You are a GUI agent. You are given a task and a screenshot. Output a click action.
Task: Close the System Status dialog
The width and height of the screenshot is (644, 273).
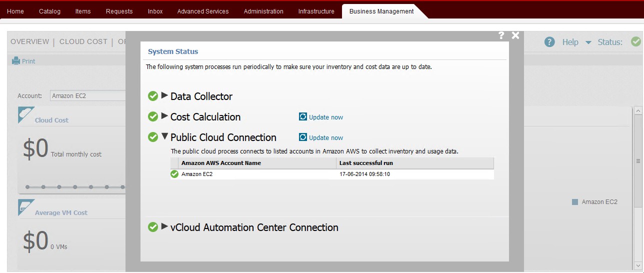point(515,35)
